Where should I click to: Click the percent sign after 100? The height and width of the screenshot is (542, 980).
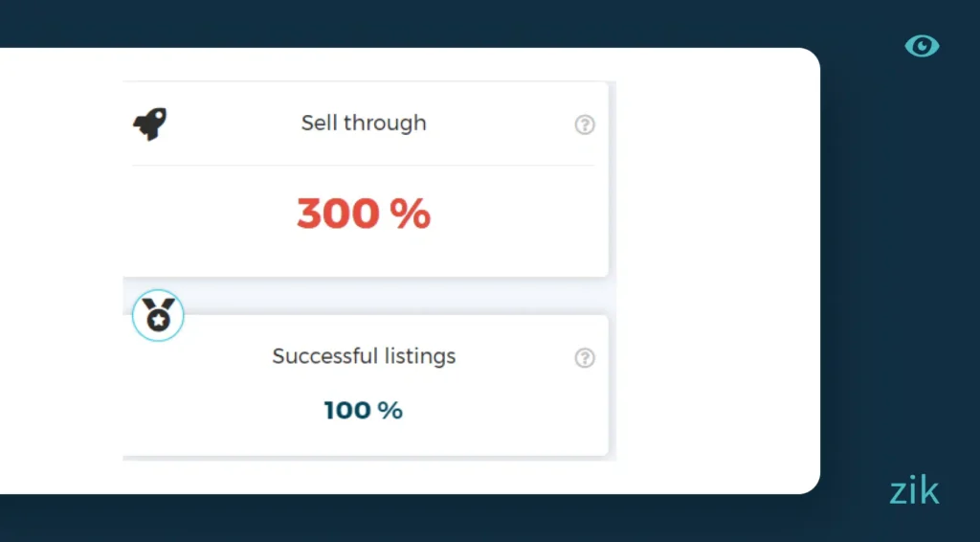coord(390,411)
